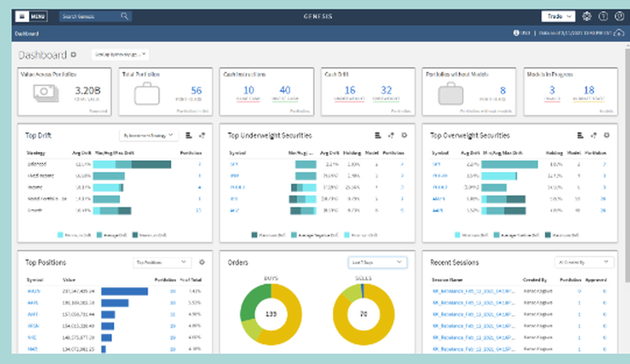Image resolution: width=630 pixels, height=364 pixels.
Task: Open NKE symbol in Top Positions
Action: 31,338
